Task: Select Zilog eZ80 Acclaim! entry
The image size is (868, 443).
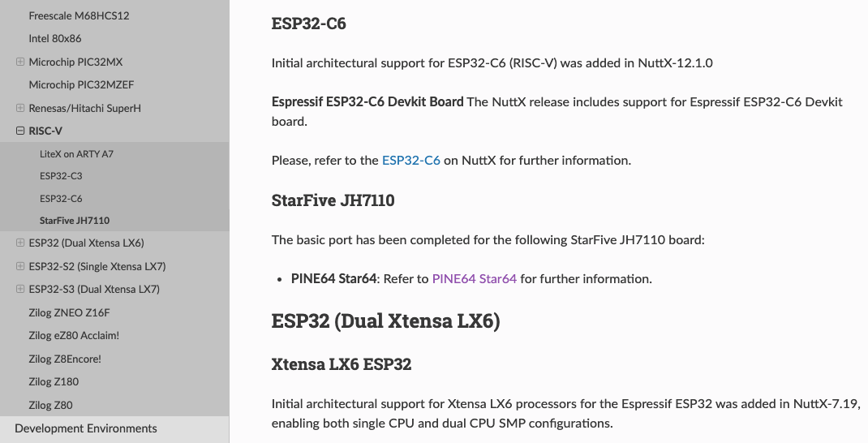Action: (74, 336)
